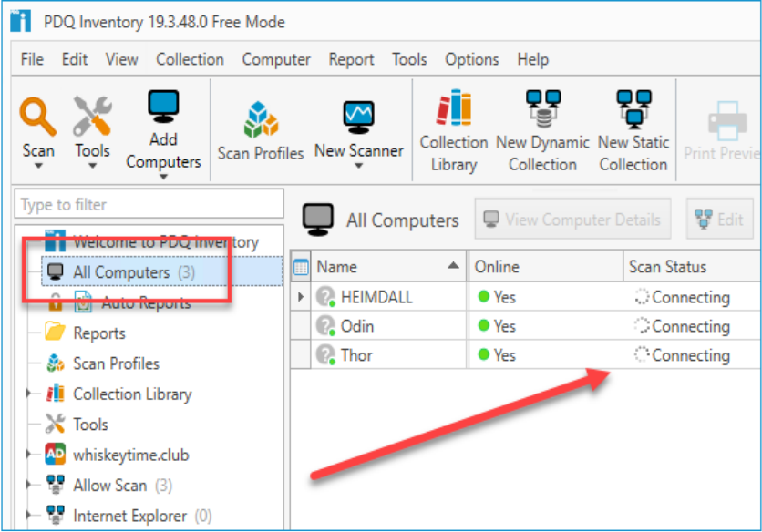Expand the Collection Library tree node
The height and width of the screenshot is (532, 762).
click(x=28, y=393)
